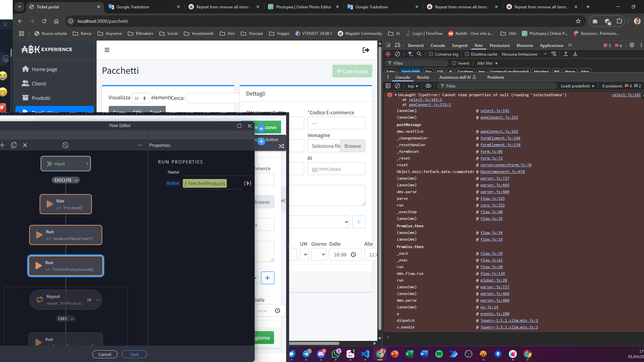Open Spotify from the taskbar

click(x=439, y=354)
